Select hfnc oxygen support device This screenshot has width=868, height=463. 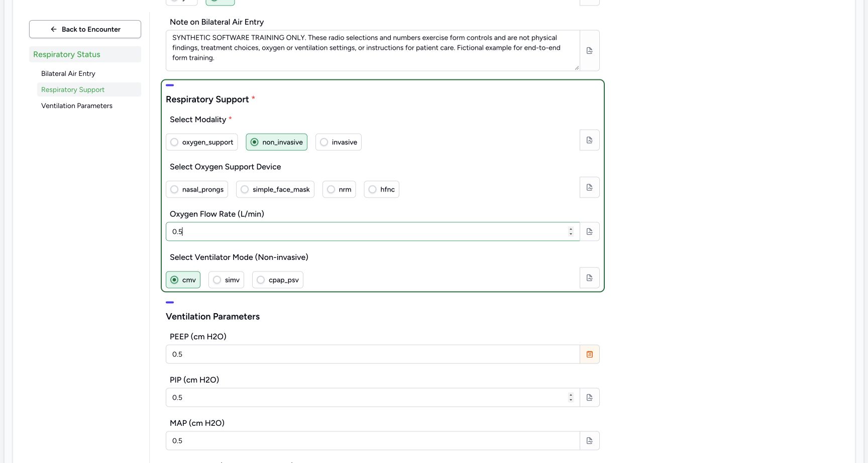[381, 190]
